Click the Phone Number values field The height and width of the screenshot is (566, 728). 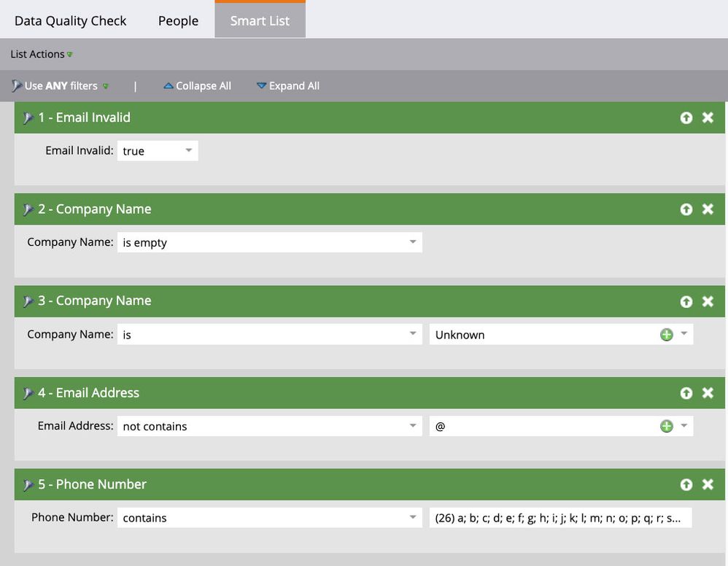point(559,518)
